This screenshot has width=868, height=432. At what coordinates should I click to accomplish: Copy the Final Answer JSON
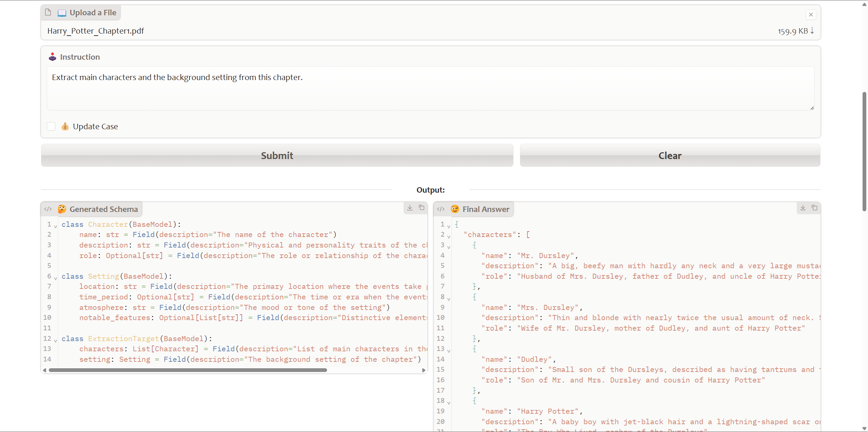(814, 208)
